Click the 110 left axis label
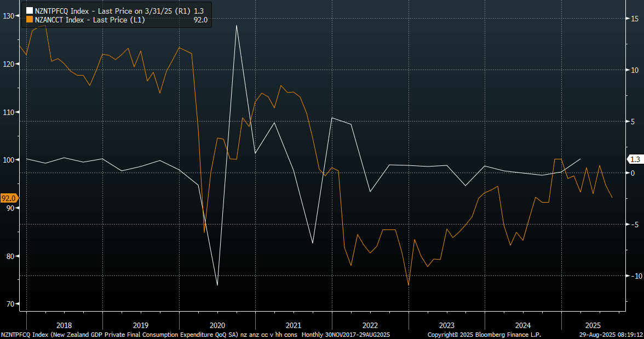 tap(8, 112)
